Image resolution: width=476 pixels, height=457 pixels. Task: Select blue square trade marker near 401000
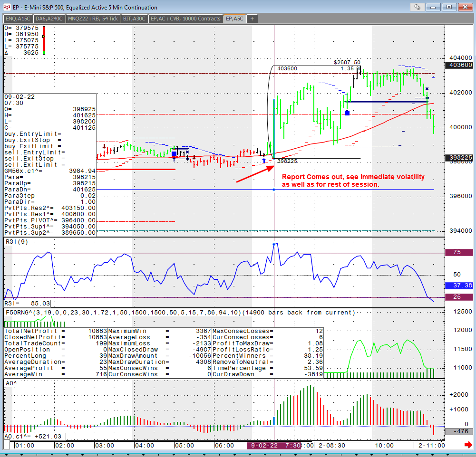point(347,113)
